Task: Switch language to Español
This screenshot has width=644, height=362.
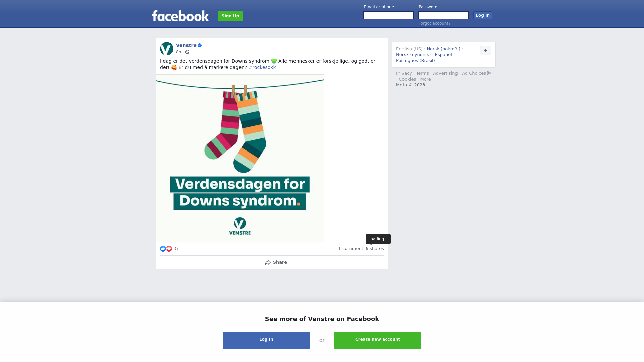Action: (443, 55)
